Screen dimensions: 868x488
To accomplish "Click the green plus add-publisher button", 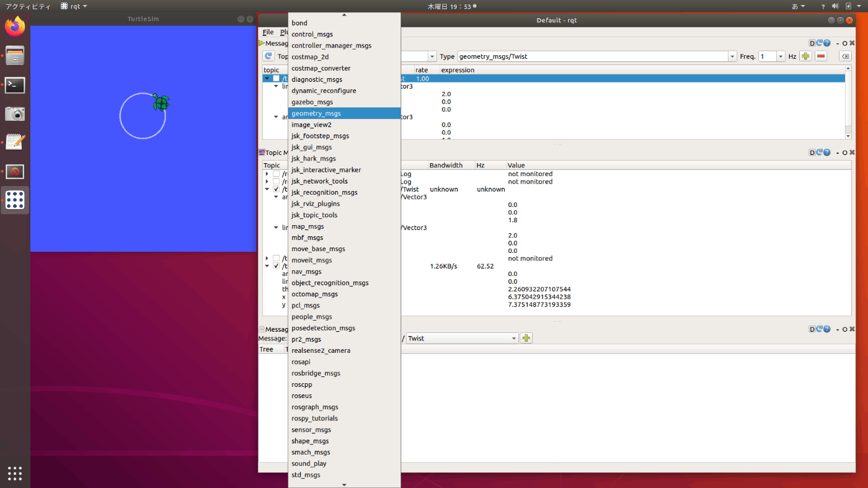I will [805, 56].
